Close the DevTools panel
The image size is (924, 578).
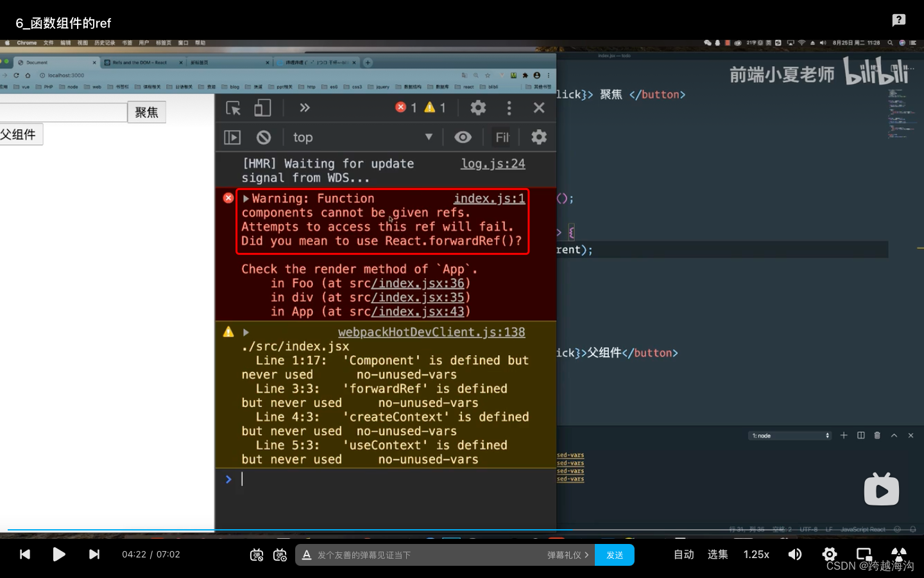[x=539, y=108]
